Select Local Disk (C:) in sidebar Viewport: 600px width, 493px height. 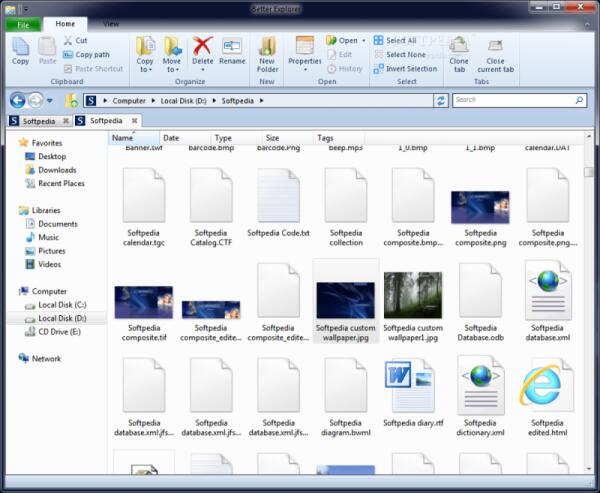click(x=62, y=304)
